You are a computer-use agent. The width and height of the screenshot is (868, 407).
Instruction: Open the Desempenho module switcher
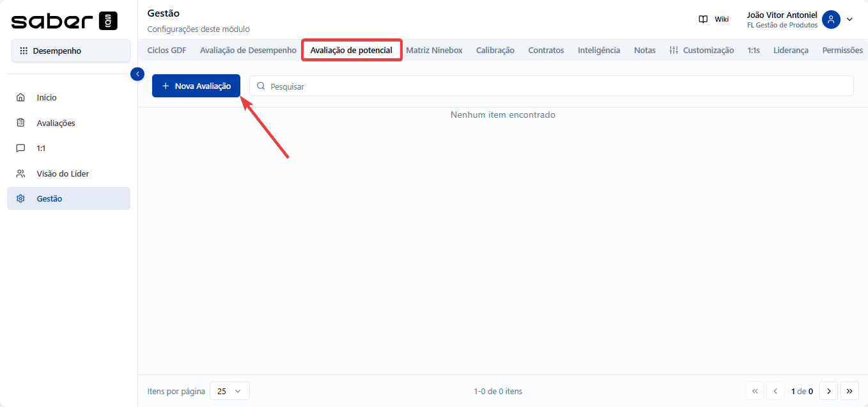70,51
